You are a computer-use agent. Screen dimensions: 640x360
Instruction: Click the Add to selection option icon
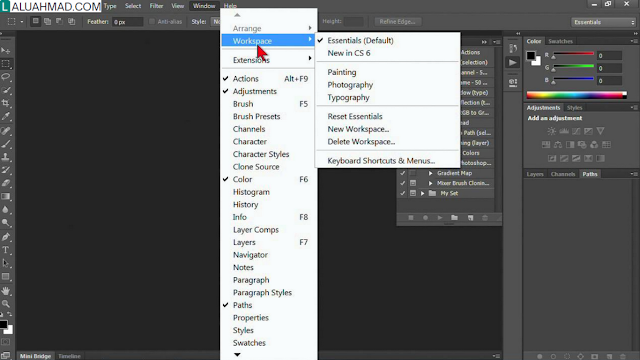coord(47,21)
